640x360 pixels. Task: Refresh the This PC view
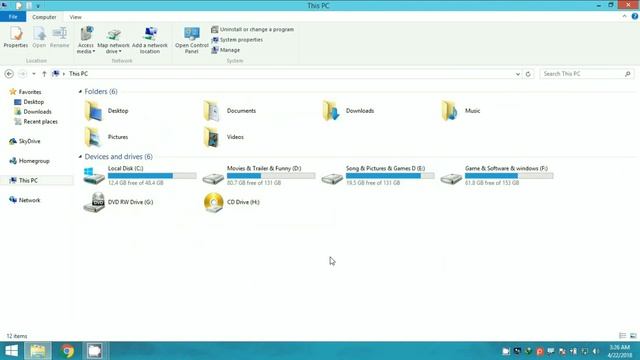click(528, 74)
